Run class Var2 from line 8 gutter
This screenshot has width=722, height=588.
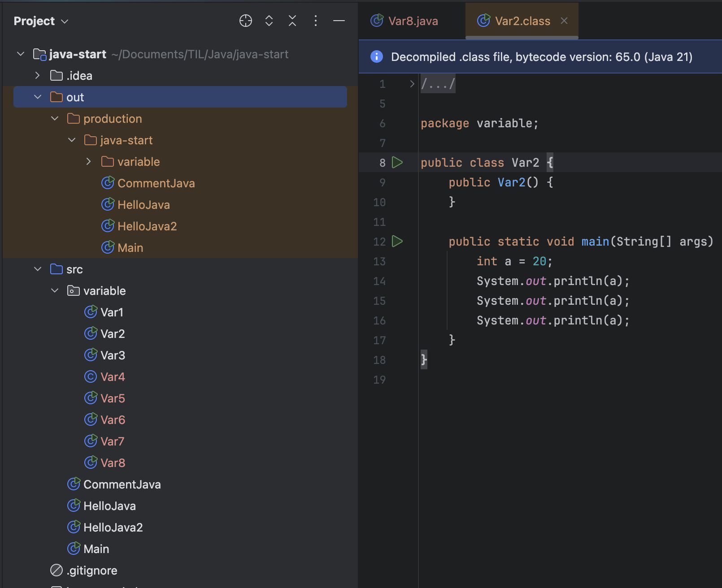click(x=397, y=162)
